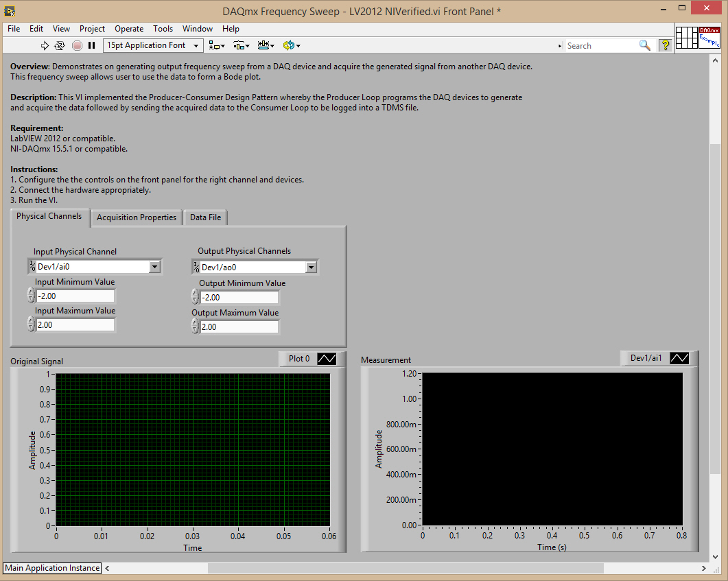Expand the Input Physical Channel dropdown arrow
This screenshot has height=581, width=728.
click(154, 266)
